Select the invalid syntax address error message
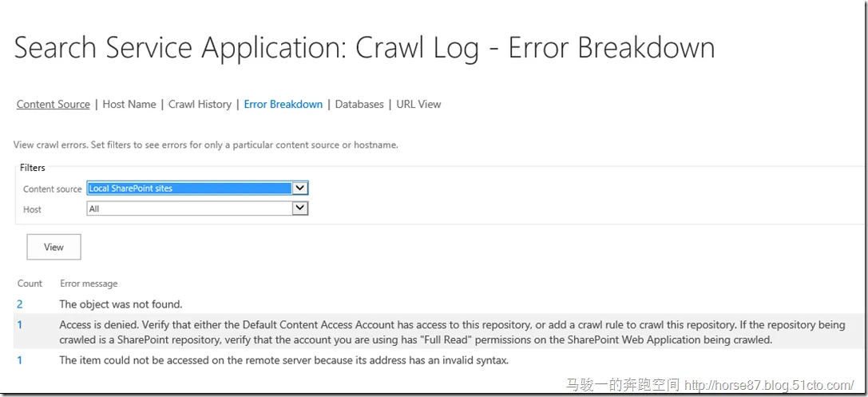The height and width of the screenshot is (397, 868). point(283,360)
